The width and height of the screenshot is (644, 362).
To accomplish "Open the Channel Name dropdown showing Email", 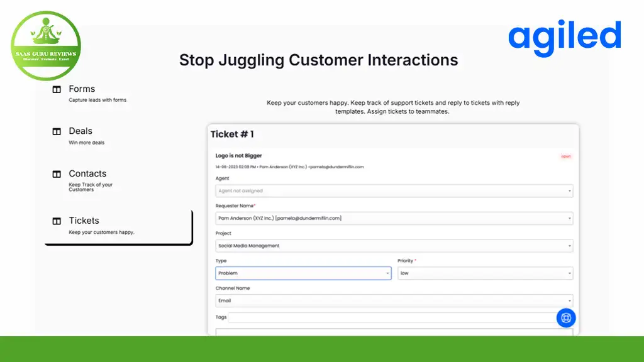I will pyautogui.click(x=394, y=301).
